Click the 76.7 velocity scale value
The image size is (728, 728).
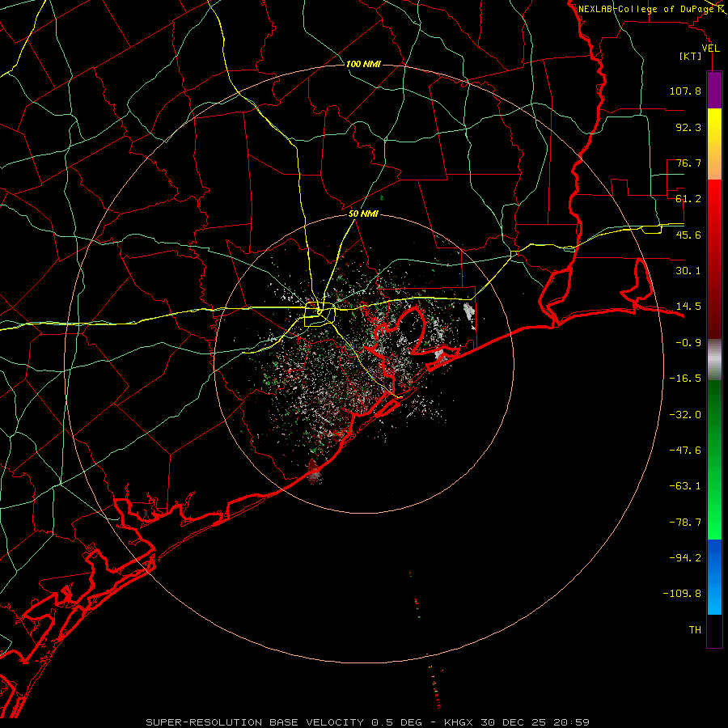tap(688, 163)
